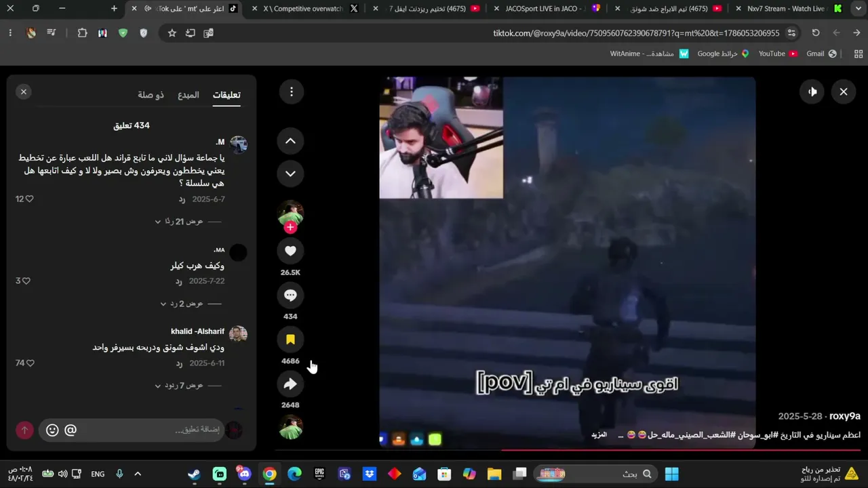Open Steam from taskbar

pos(194,474)
